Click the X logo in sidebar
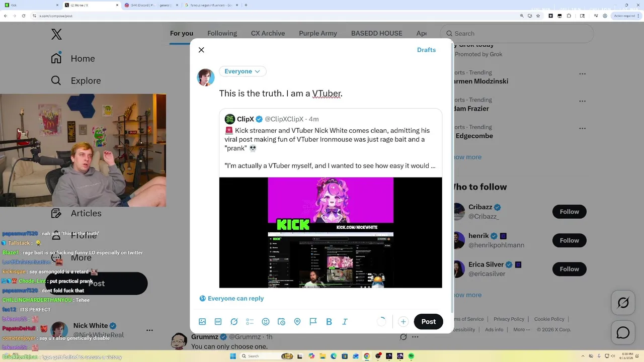Screen dimensions: 644x362 pos(56,34)
